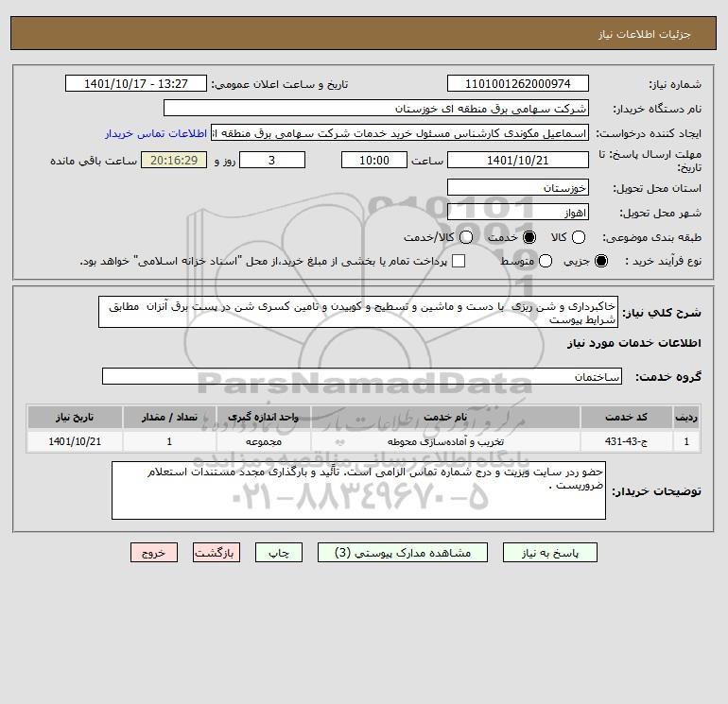Viewport: 728px width, 704px height.
Task: Click مشاهده مدارک پیوستی (3) button
Action: (403, 553)
